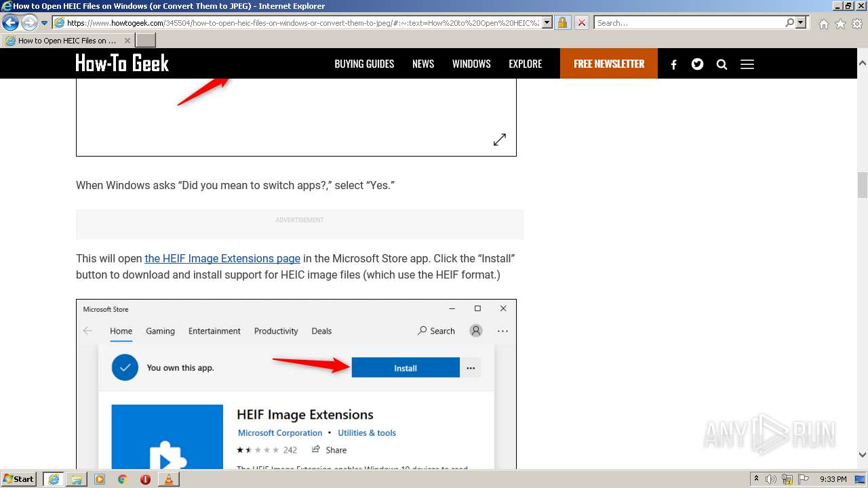Launch the Chrome taskbar icon
Screen dimensions: 868x488
(123, 479)
